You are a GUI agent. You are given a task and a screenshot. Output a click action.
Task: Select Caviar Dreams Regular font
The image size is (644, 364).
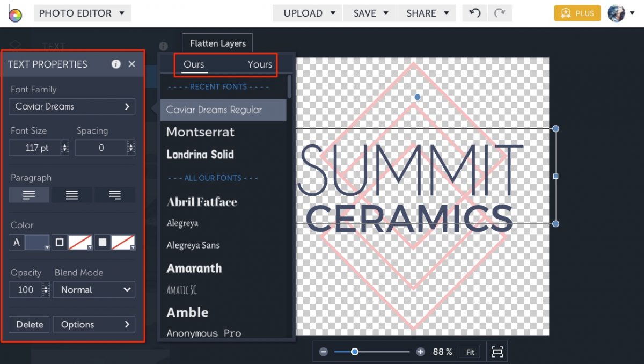tap(223, 110)
